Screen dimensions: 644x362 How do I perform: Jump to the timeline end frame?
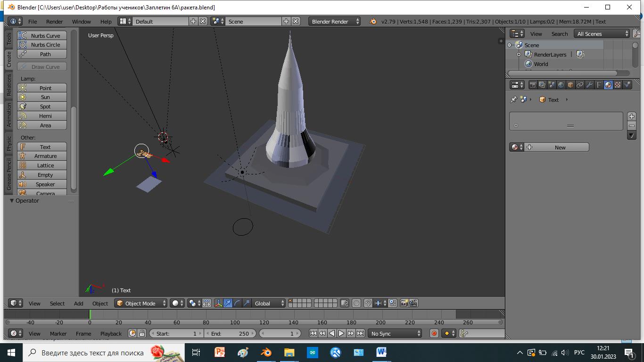360,333
